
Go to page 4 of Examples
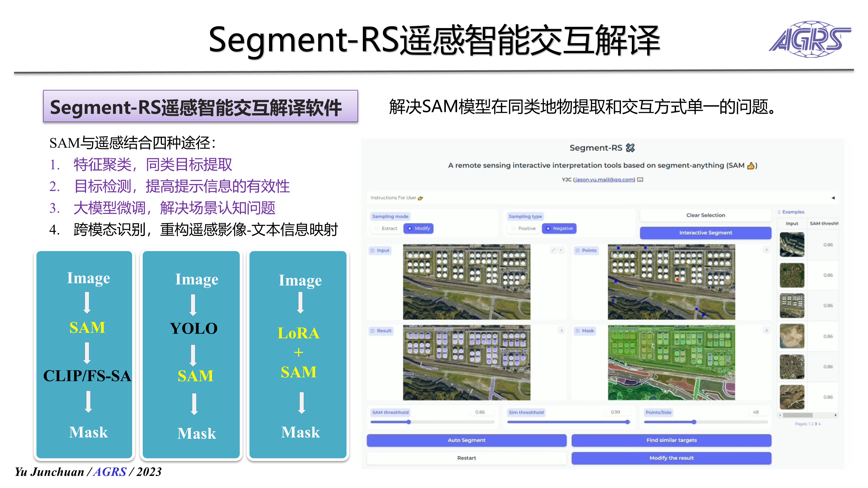(819, 424)
